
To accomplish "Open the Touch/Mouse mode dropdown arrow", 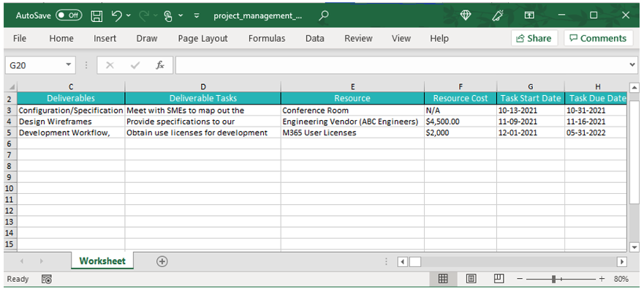I will coord(181,15).
